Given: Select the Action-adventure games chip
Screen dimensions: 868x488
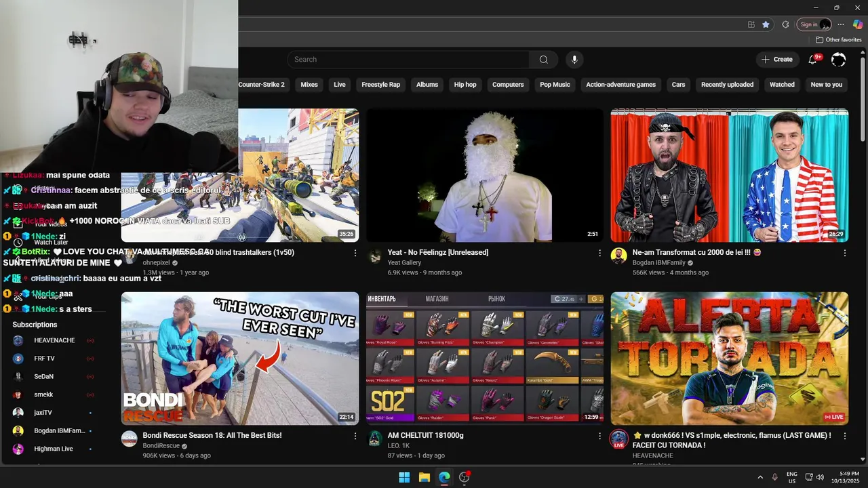Looking at the screenshot, I should 620,85.
